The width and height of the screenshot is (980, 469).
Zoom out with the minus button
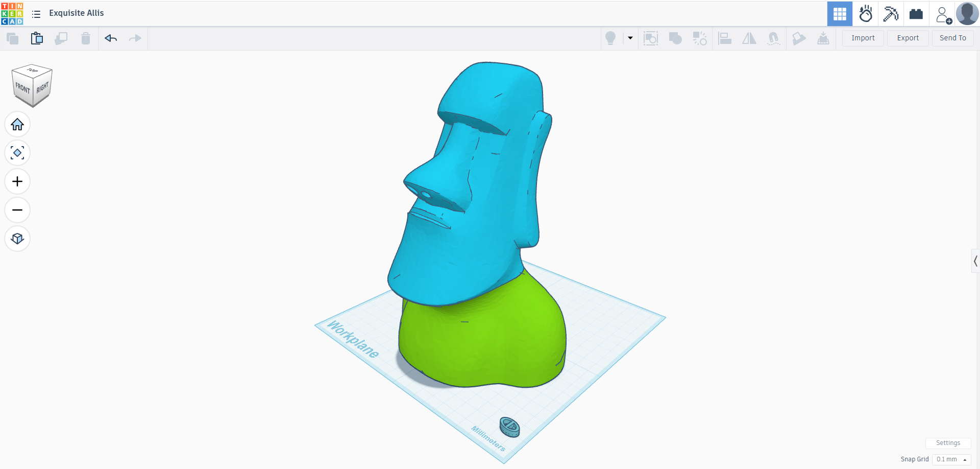17,210
